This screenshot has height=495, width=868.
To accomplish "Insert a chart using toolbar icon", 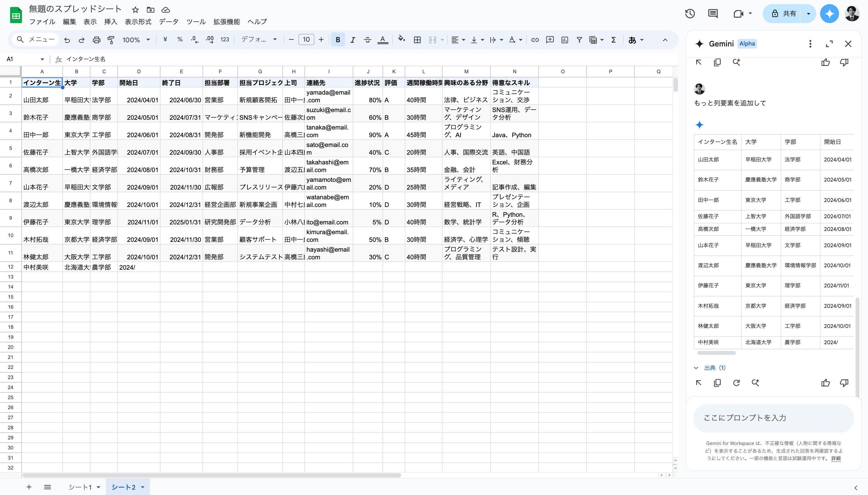I will click(x=564, y=40).
